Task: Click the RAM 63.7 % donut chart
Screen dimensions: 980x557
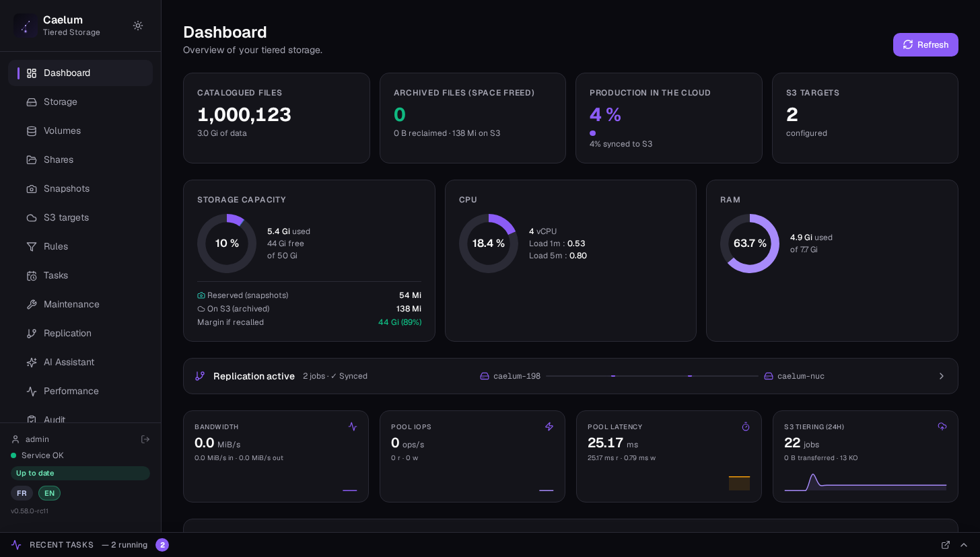Action: point(750,244)
